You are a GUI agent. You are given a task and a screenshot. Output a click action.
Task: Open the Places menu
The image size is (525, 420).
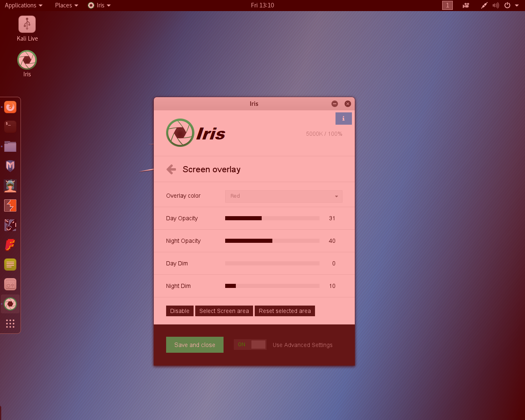[66, 5]
